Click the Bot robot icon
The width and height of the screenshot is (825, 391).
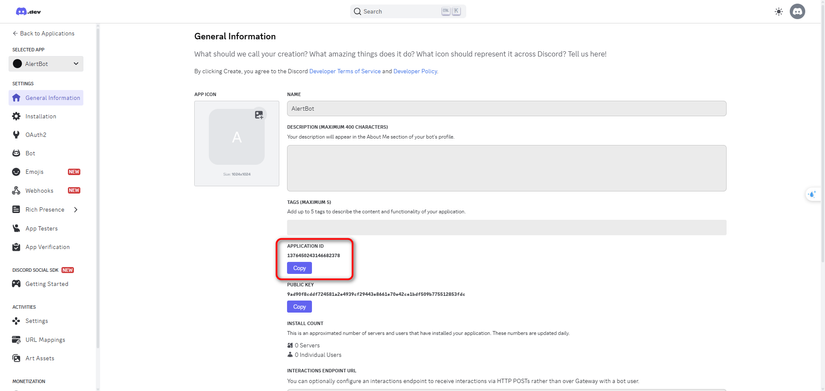[x=16, y=154]
